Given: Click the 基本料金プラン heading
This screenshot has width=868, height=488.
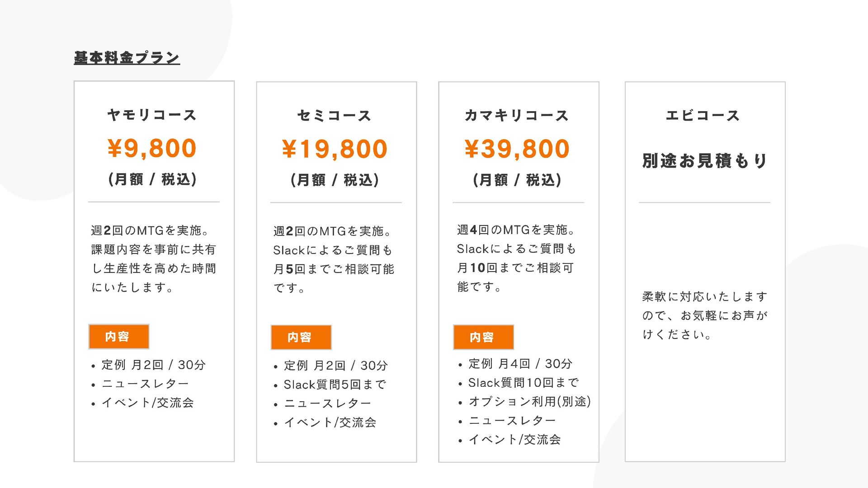Looking at the screenshot, I should click(127, 58).
